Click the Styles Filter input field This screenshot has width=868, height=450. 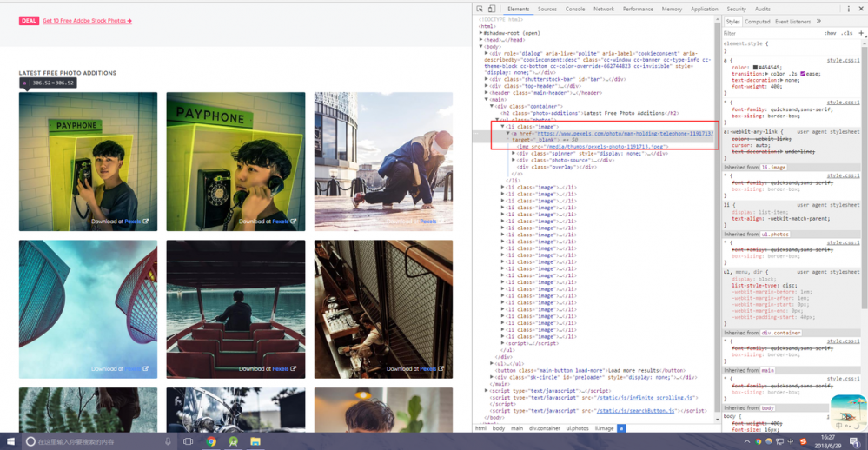click(772, 33)
